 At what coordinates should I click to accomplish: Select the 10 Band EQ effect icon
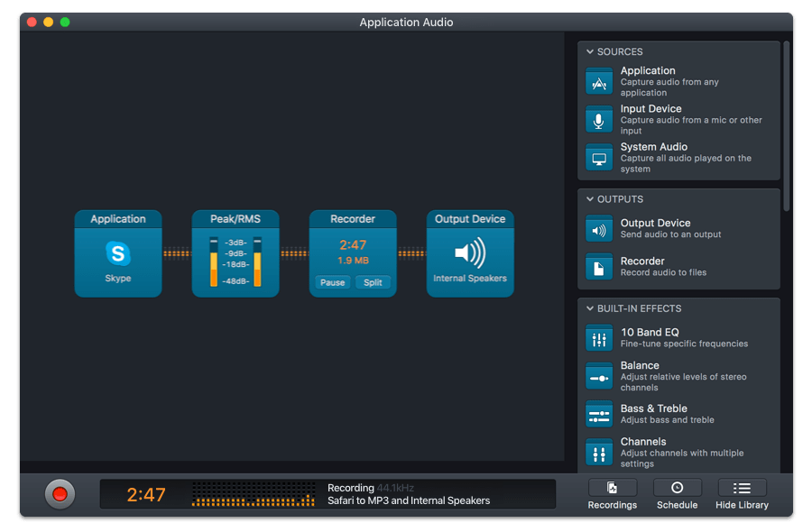tap(599, 338)
